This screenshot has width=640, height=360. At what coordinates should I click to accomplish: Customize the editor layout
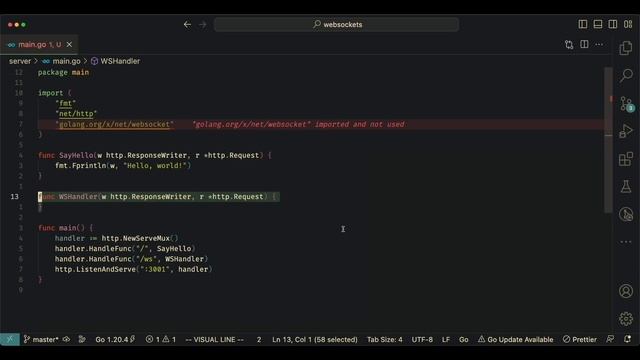click(628, 24)
